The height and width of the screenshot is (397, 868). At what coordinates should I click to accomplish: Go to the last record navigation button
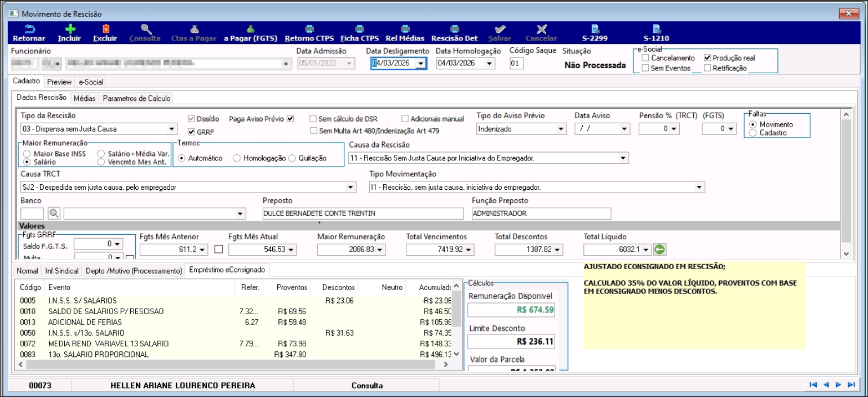pos(852,385)
